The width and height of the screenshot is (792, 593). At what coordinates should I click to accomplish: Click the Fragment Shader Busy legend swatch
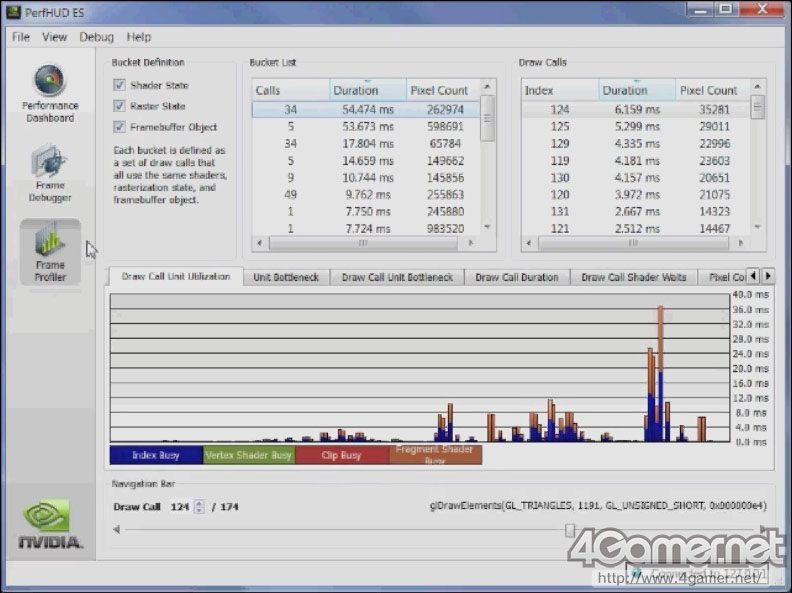(x=435, y=455)
